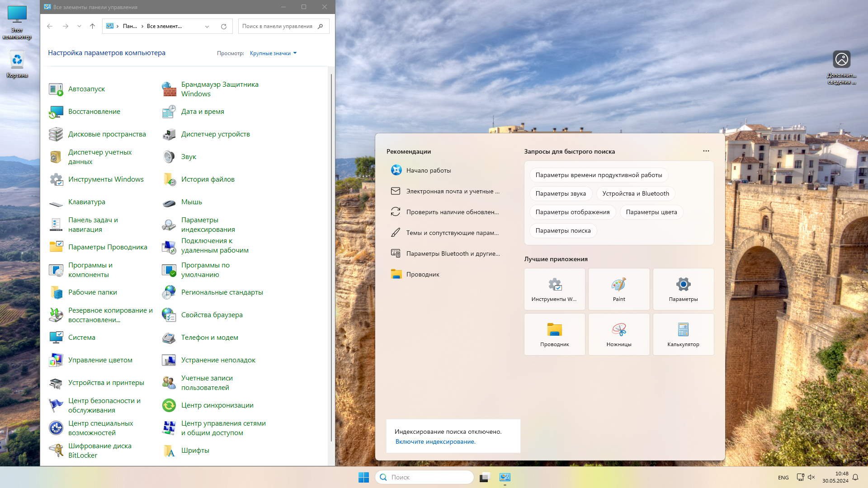Click the Sound speaker icon
Image resolution: width=868 pixels, height=488 pixels.
coord(169,157)
